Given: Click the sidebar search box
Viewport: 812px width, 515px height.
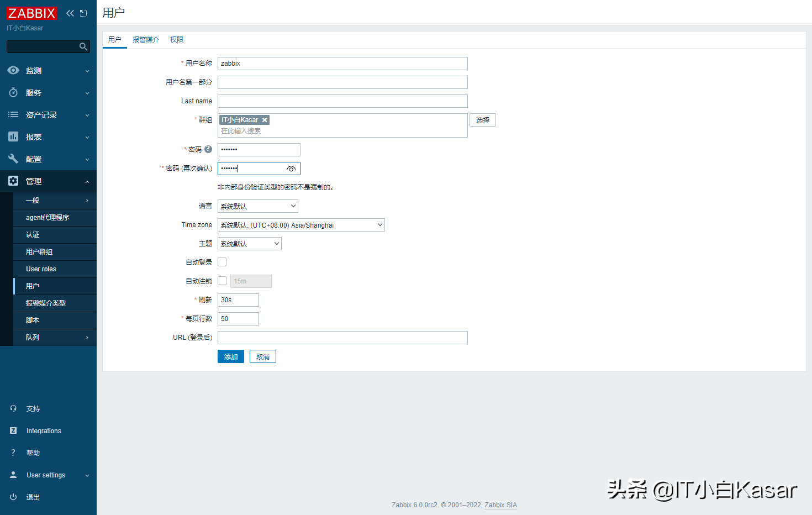Looking at the screenshot, I should tap(48, 46).
